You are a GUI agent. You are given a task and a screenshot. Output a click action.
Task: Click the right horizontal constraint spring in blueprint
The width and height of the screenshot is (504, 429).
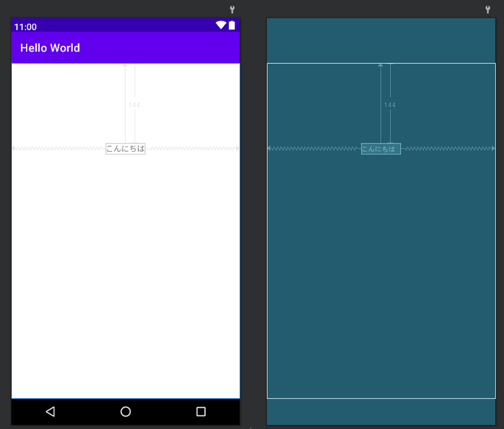pos(448,148)
